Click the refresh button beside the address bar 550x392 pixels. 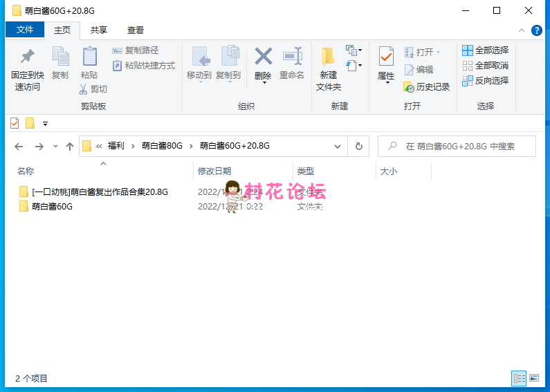coord(358,147)
